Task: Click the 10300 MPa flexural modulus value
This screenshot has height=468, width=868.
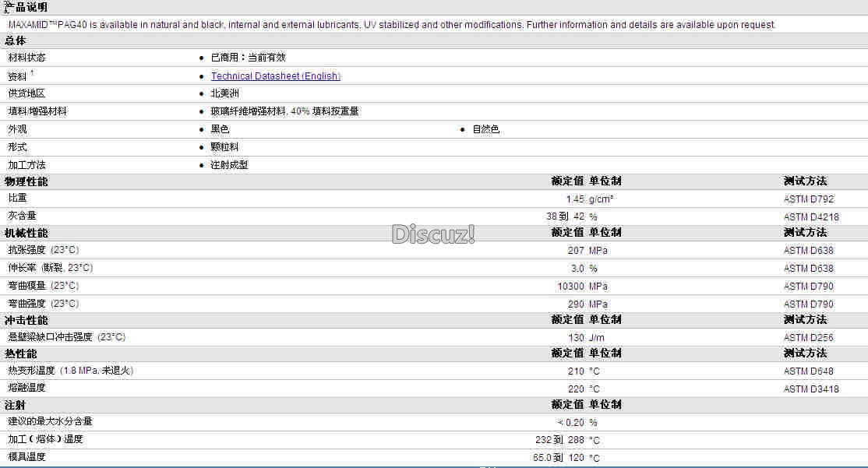Action: 582,286
